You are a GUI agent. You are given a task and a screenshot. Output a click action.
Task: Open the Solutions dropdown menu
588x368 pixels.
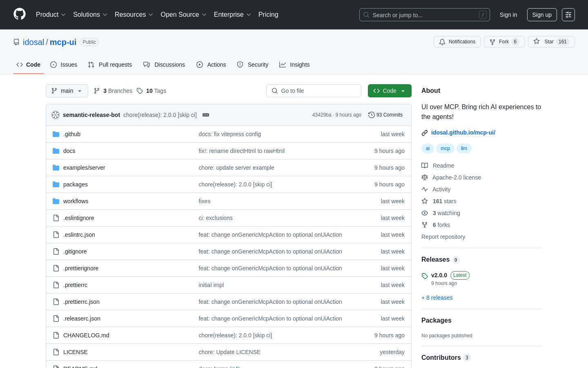click(x=90, y=15)
